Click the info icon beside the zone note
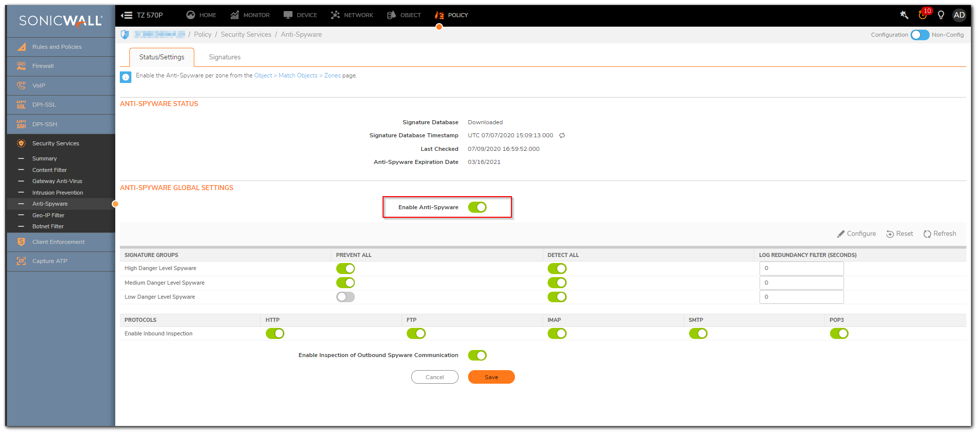 [x=126, y=77]
